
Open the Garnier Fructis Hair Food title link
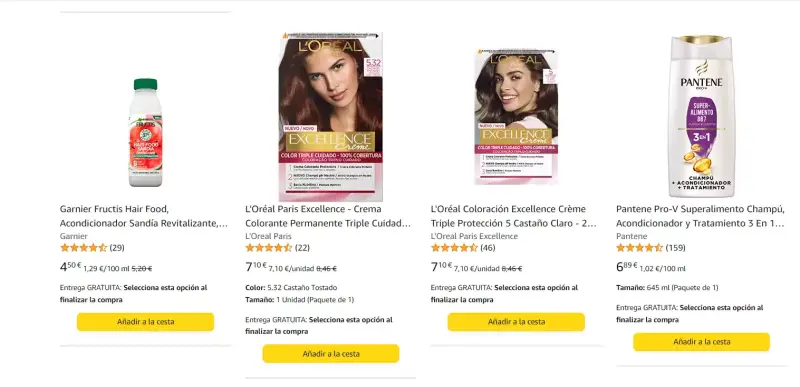[144, 216]
